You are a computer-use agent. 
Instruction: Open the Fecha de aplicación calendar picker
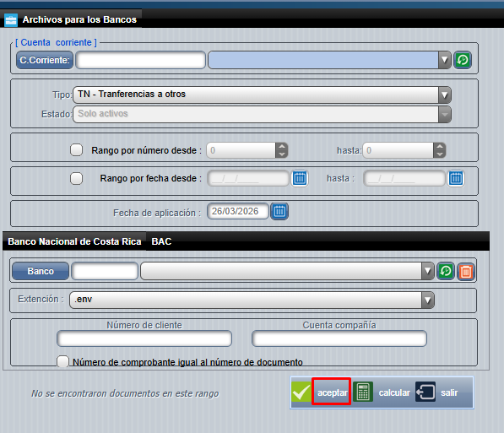[x=279, y=212]
